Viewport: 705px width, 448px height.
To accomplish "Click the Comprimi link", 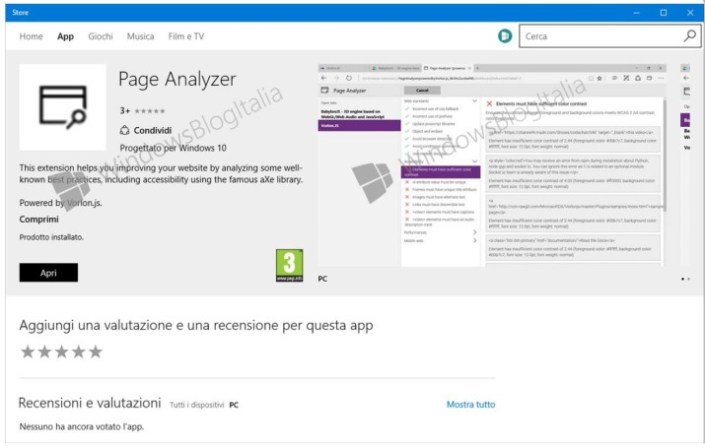I will pos(39,220).
